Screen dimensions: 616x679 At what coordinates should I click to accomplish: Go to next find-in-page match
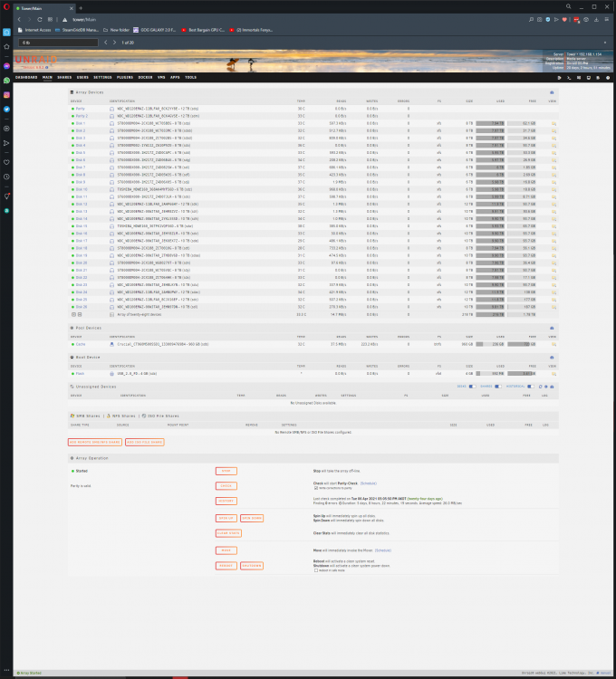[x=114, y=43]
